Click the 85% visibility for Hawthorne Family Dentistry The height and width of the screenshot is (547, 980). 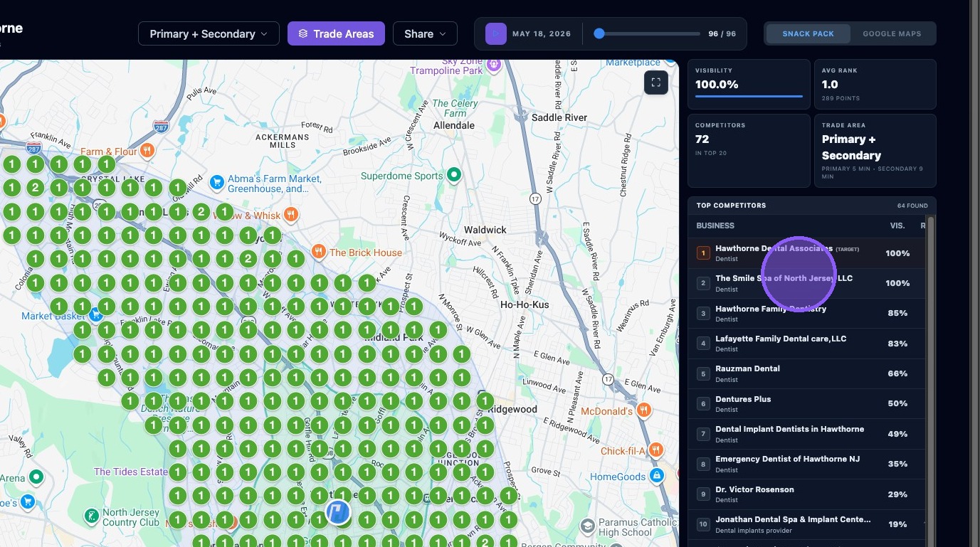[897, 313]
